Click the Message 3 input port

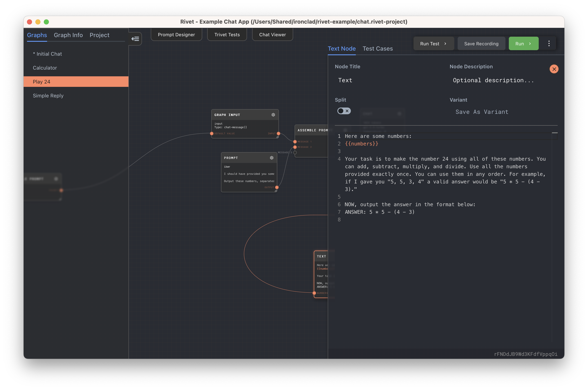pyautogui.click(x=295, y=152)
